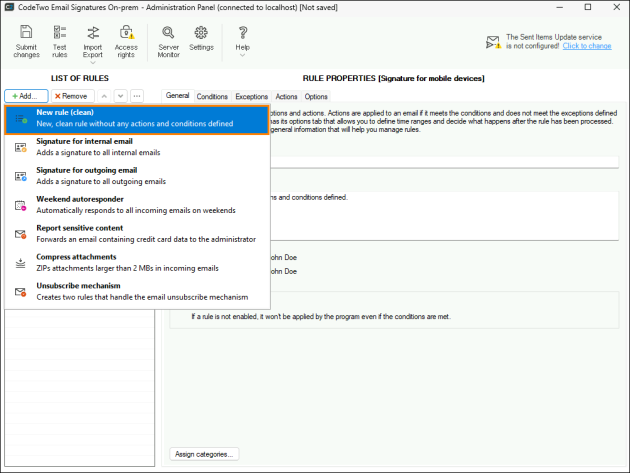This screenshot has height=473, width=630.
Task: Open the Test rules tool
Action: [x=59, y=41]
